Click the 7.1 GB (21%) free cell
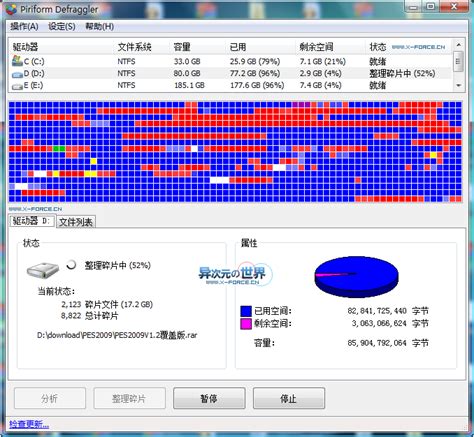 [322, 61]
